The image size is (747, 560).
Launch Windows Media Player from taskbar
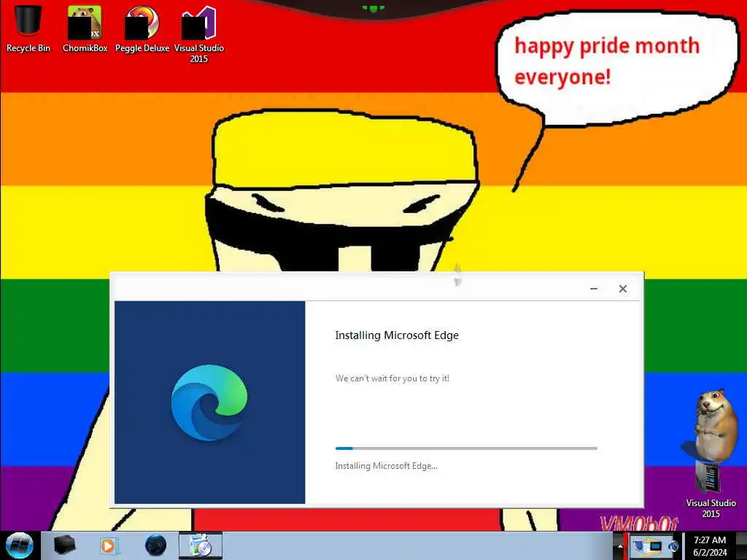pos(108,545)
